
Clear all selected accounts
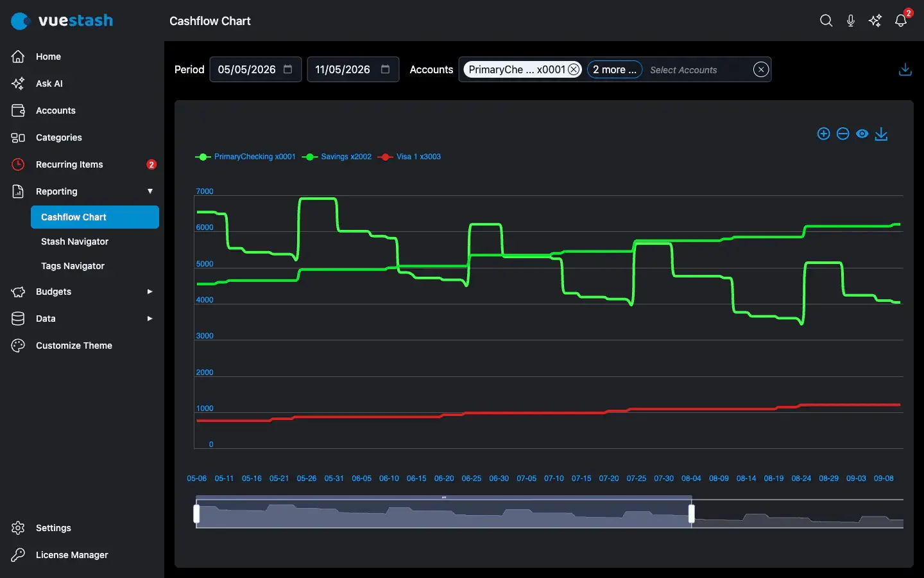click(761, 69)
